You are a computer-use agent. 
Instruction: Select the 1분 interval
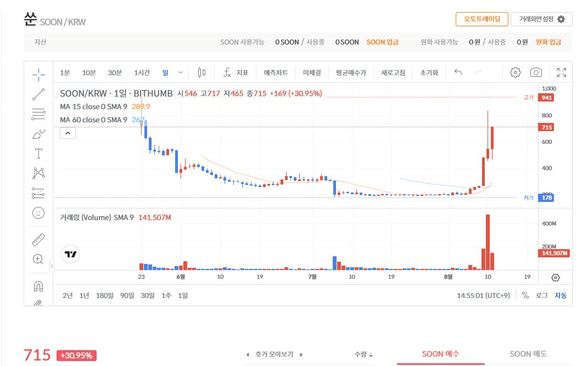pos(65,72)
